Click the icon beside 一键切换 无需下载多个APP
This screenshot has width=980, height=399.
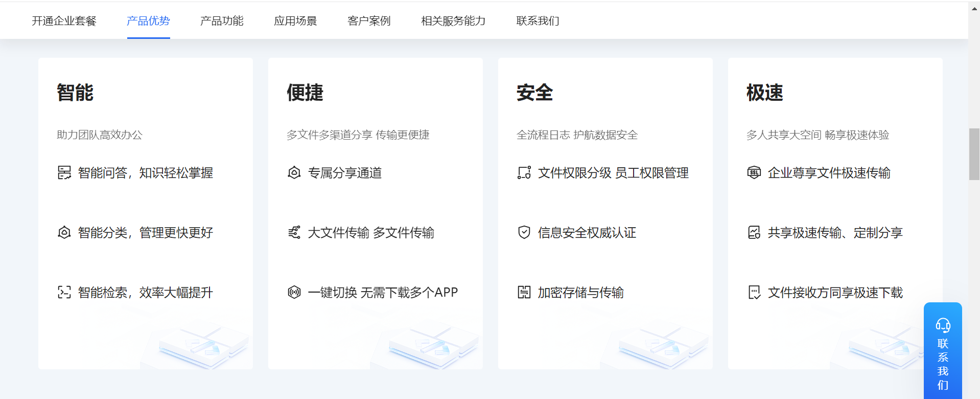click(294, 293)
